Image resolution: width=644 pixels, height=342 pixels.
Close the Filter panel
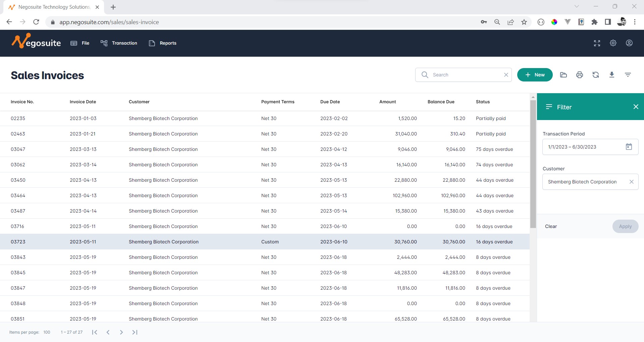pyautogui.click(x=635, y=107)
